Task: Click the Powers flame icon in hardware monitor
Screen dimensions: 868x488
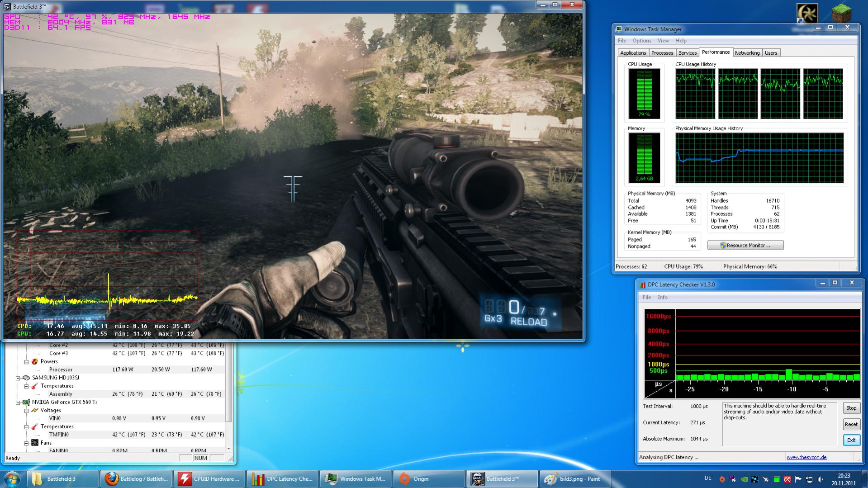Action: coord(34,361)
